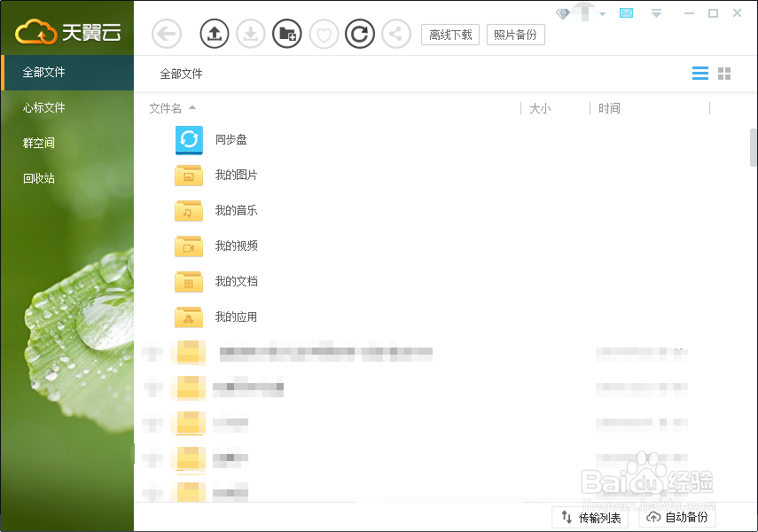The image size is (758, 532).
Task: Switch to list view mode
Action: [x=699, y=74]
